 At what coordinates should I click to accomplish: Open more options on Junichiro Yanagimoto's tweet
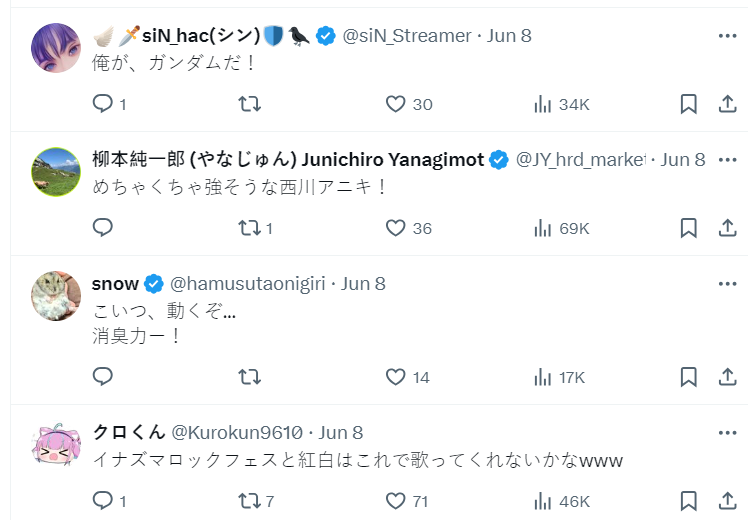(727, 160)
